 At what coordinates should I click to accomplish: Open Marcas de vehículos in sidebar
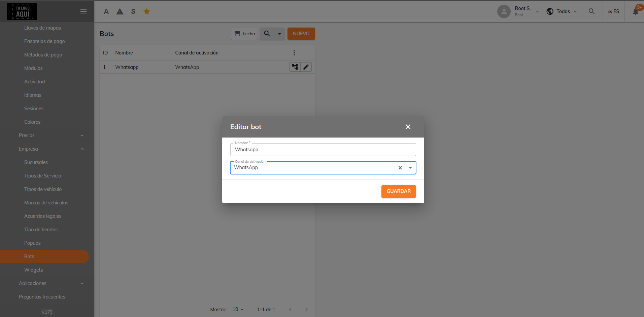(46, 203)
